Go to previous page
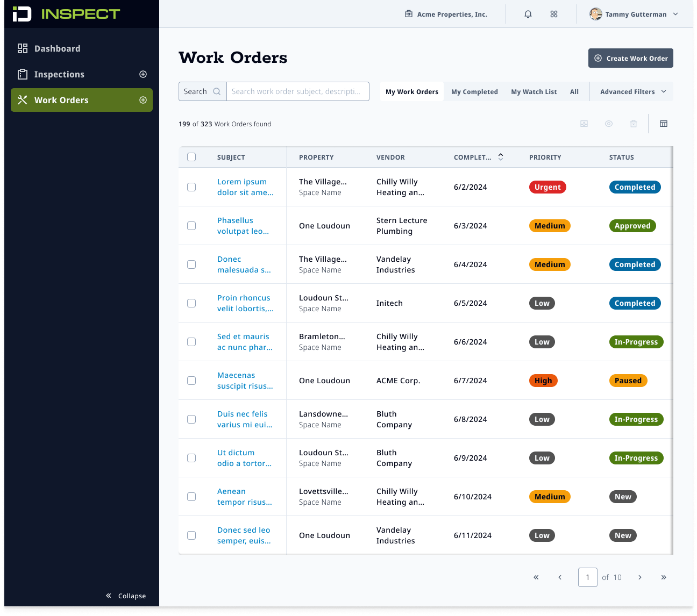Screen dimensions: 697x616 (560, 577)
